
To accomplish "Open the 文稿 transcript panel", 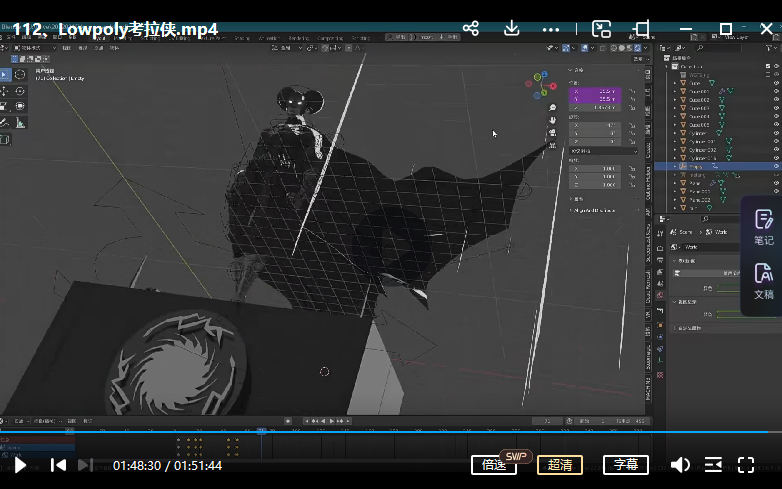I will click(763, 281).
